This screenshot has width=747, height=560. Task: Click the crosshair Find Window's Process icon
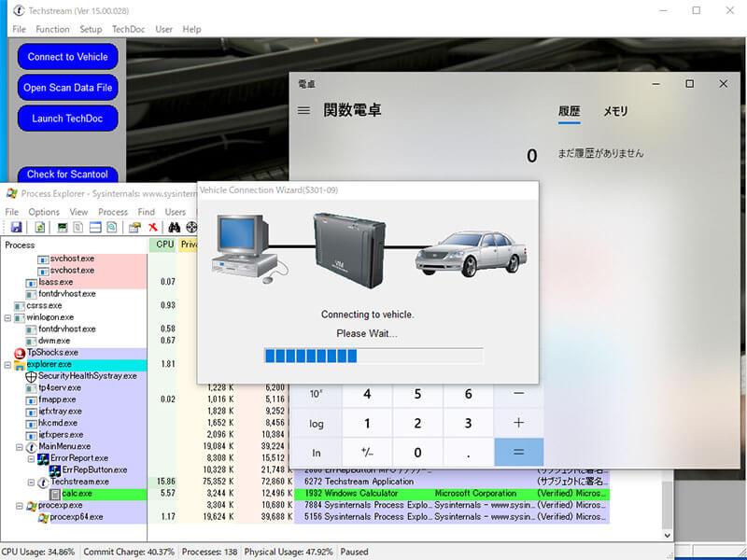[191, 227]
